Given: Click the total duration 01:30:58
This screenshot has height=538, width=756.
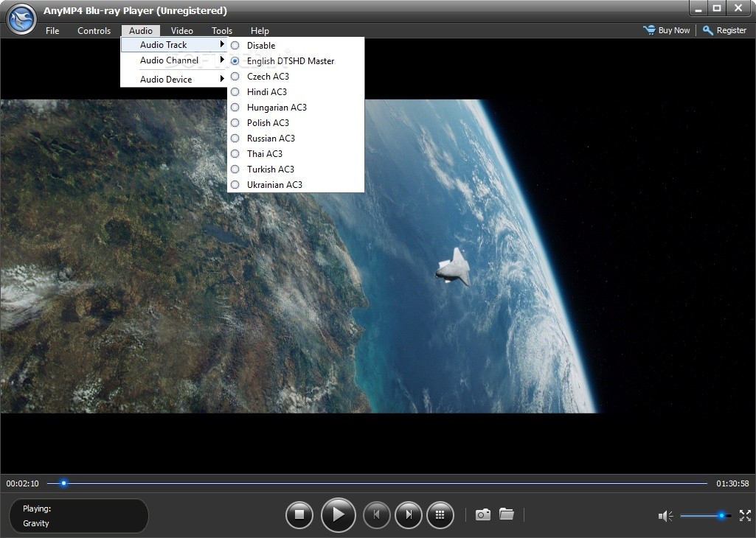Looking at the screenshot, I should click(732, 483).
